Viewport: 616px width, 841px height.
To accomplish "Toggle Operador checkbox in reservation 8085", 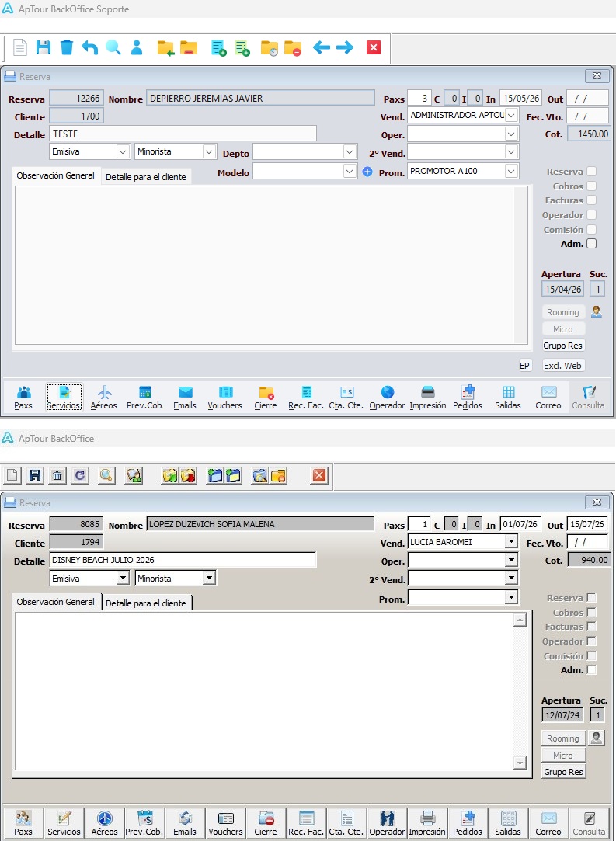I will (591, 641).
